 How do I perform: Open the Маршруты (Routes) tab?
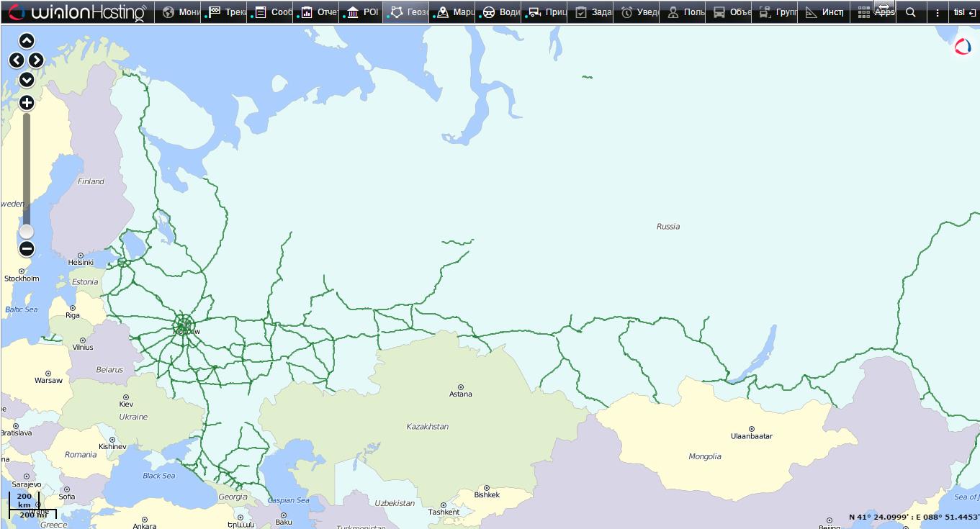tap(454, 12)
